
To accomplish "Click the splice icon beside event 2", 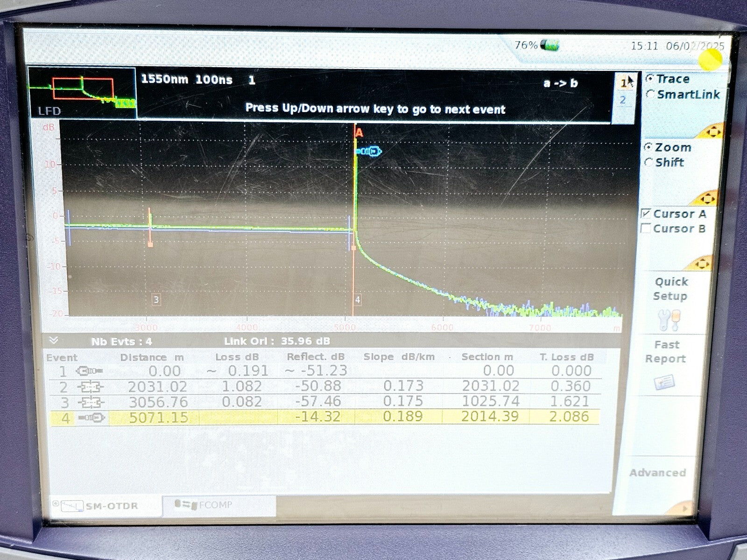I will 92,386.
